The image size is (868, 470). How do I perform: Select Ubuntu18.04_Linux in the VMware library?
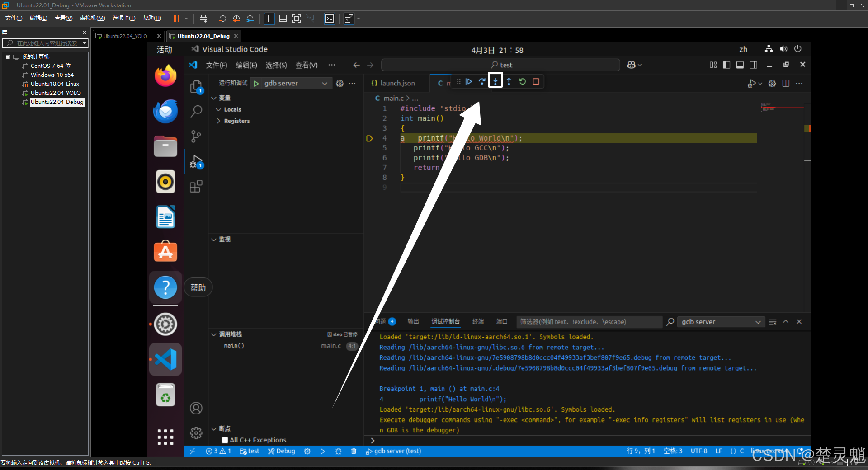click(x=55, y=84)
